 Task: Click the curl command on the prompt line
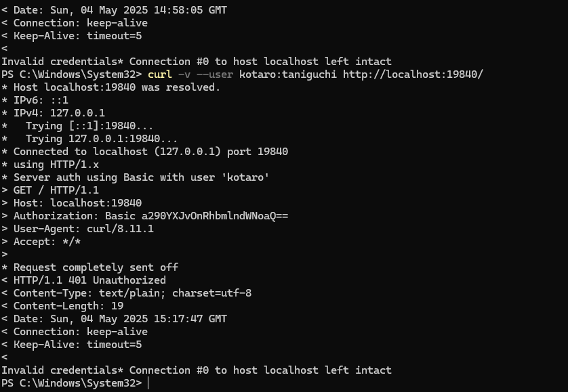159,74
